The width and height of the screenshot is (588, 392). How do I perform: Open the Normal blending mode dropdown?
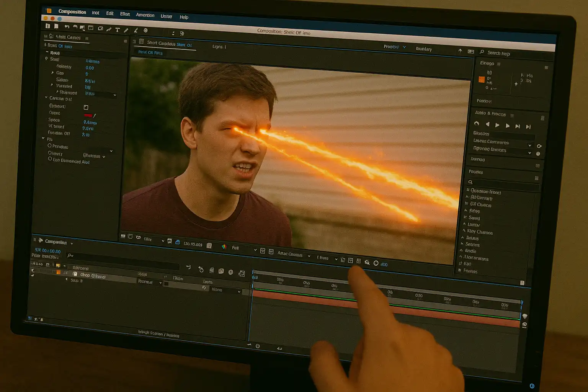[x=150, y=282]
